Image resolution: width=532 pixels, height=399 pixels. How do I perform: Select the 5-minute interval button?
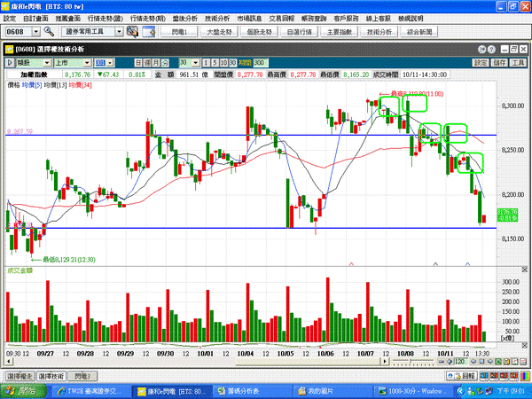pos(215,63)
